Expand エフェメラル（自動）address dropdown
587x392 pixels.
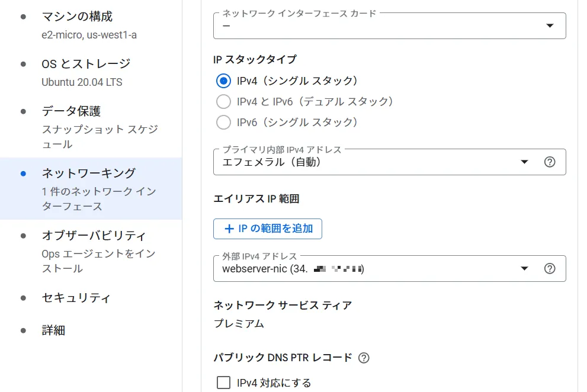click(x=389, y=162)
